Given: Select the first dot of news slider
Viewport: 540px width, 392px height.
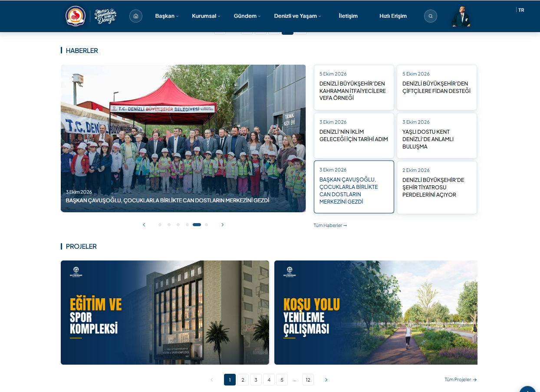Looking at the screenshot, I should [x=160, y=224].
